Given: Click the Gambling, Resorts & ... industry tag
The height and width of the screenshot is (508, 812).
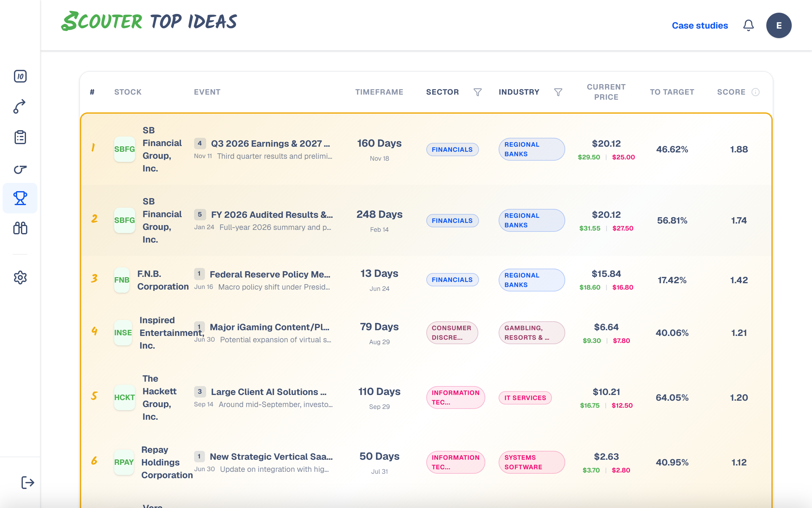Looking at the screenshot, I should click(532, 333).
